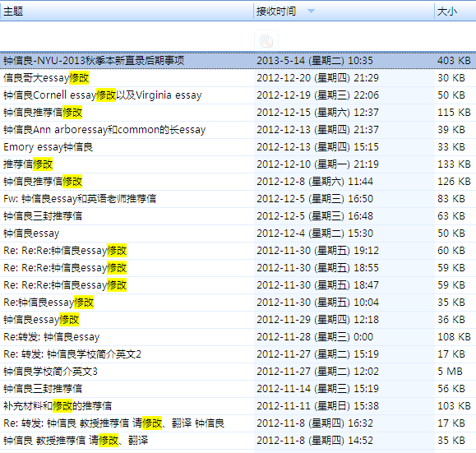Viewport: 476px width, 453px height.
Task: Sort by the 大小 column header
Action: [x=455, y=12]
